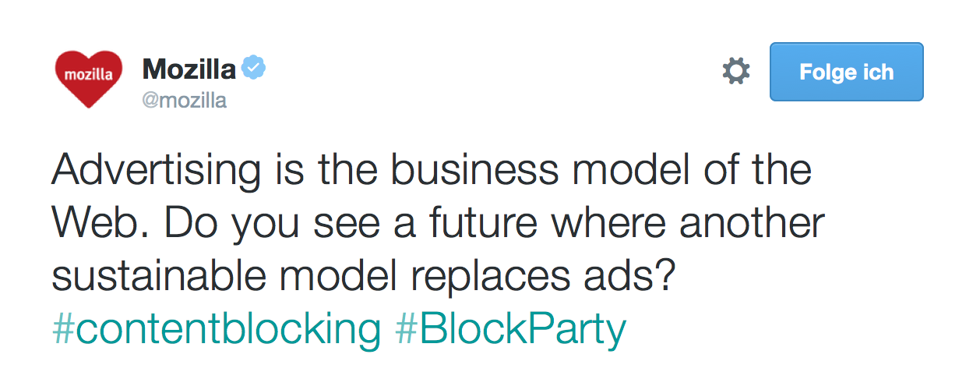The image size is (980, 365).
Task: Click the @mozilla handle
Action: (x=185, y=101)
